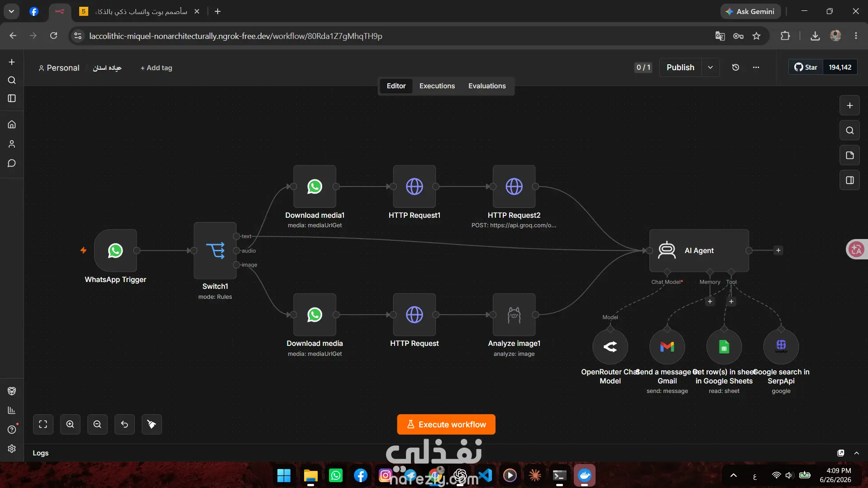
Task: Open the workflow three-dot options menu
Action: pos(756,67)
